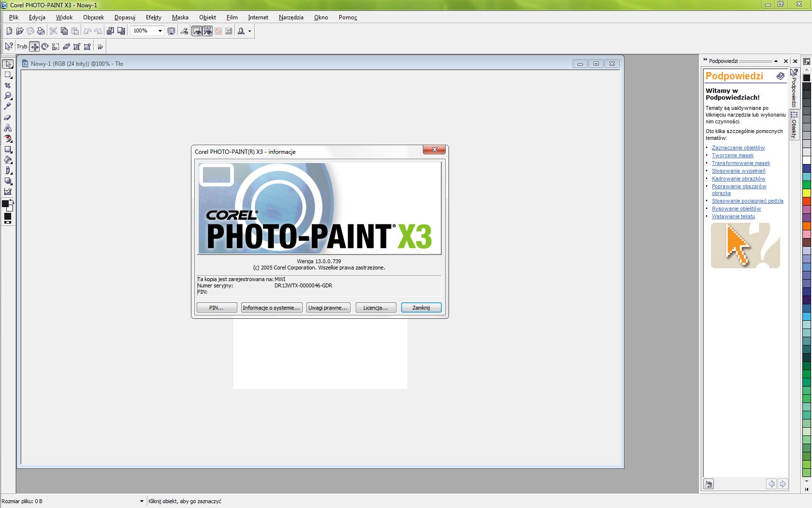
Task: Open the Obrazek menu
Action: pos(93,17)
